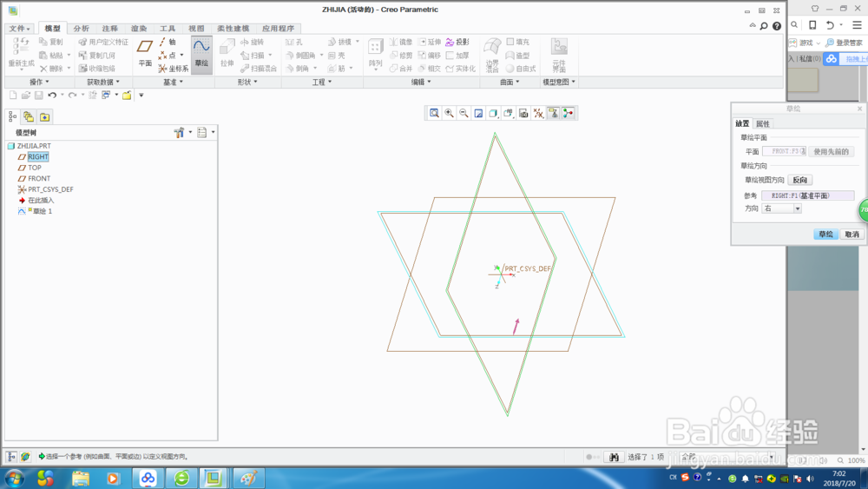
Task: Click the favorites icon tab
Action: (x=45, y=117)
